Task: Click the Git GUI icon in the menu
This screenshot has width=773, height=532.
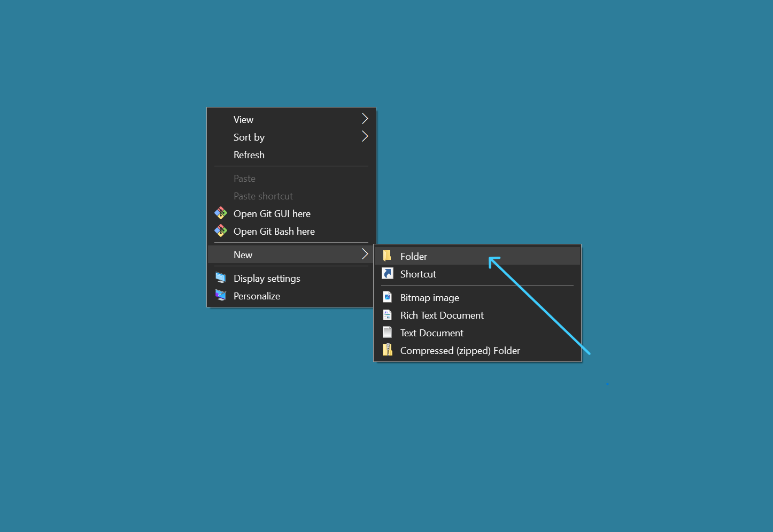Action: click(x=221, y=213)
